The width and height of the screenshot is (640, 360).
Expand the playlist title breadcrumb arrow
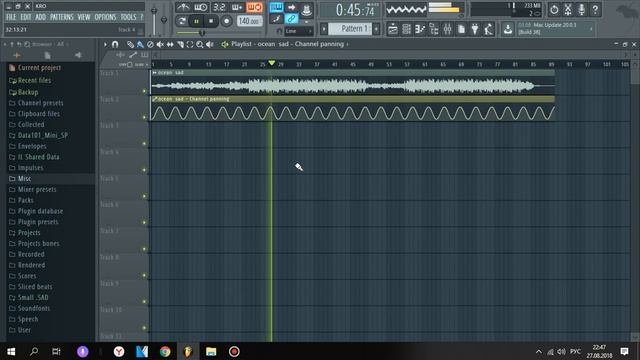(347, 44)
